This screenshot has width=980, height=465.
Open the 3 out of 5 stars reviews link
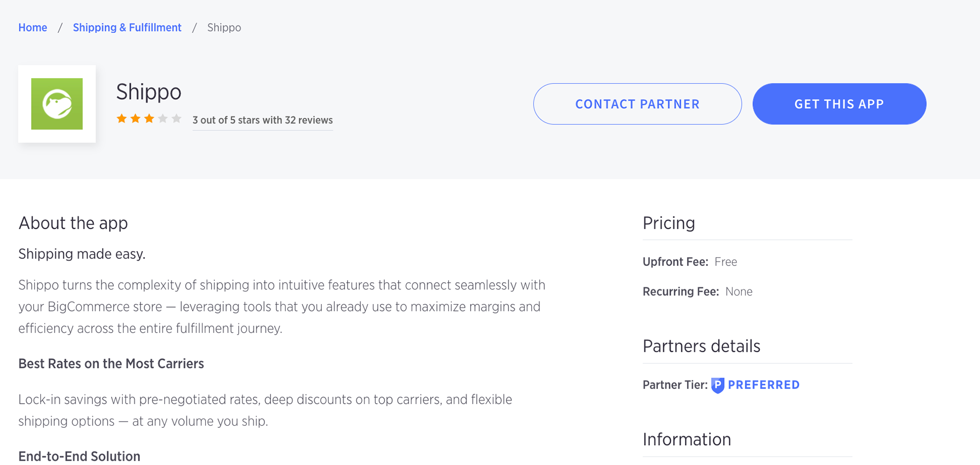click(x=262, y=120)
